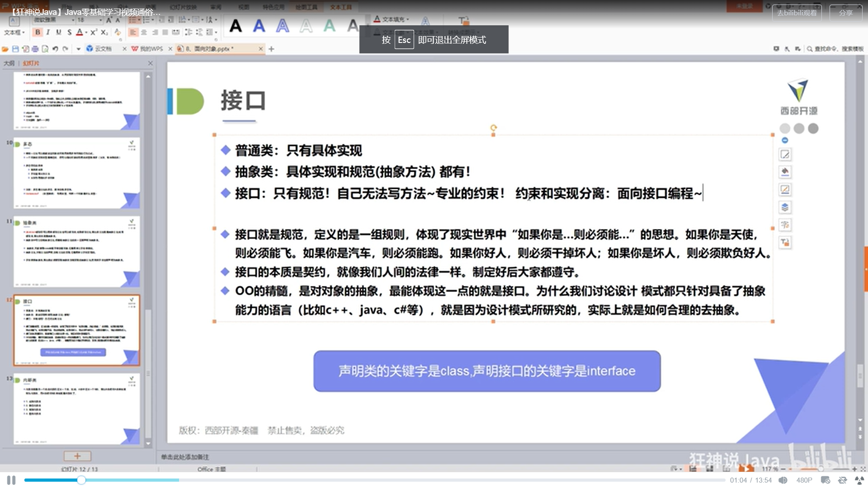Pause the video playback
Screen dimensions: 868x488
point(11,480)
